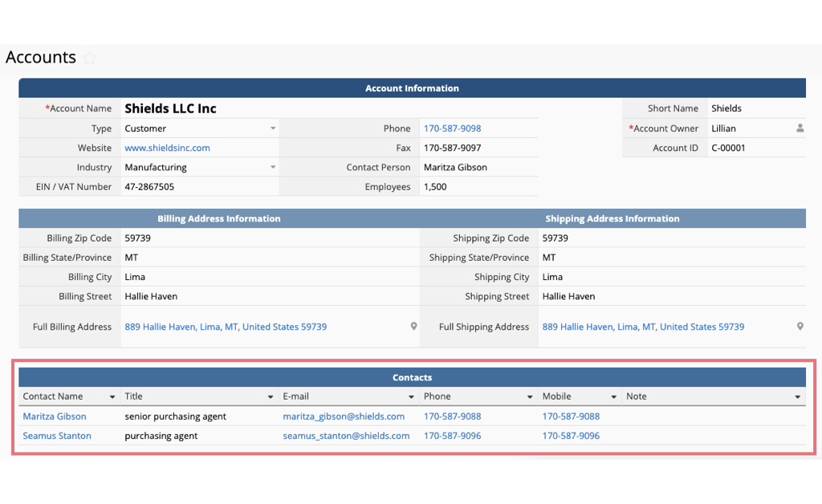822x504 pixels.
Task: Call account phone 170-587-9098
Action: point(452,128)
